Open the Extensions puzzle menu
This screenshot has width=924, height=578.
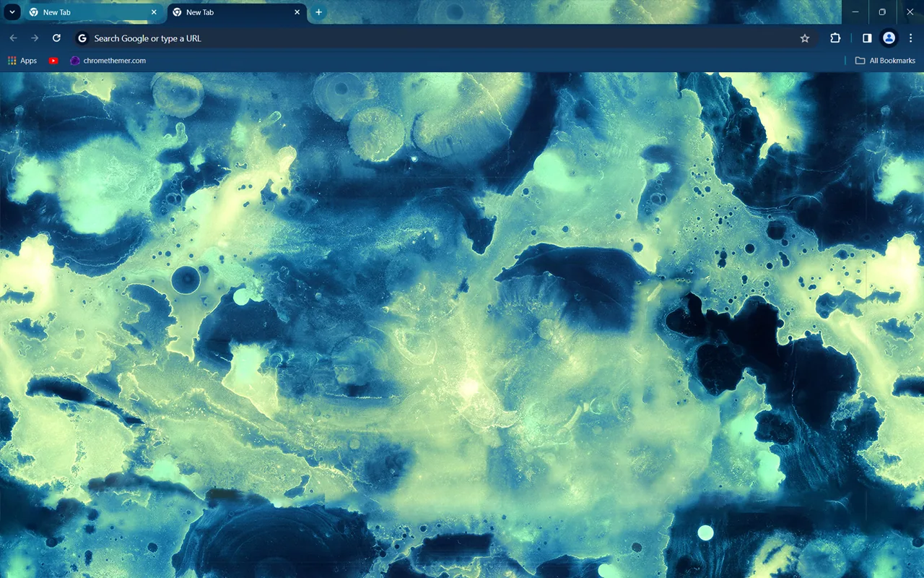click(x=835, y=38)
